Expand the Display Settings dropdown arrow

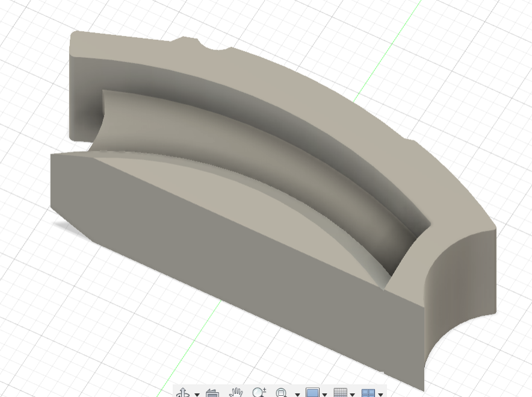[x=325, y=395]
